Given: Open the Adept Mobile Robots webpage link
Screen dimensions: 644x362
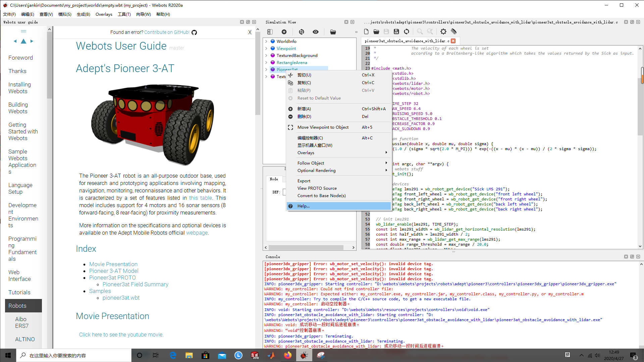Looking at the screenshot, I should 197,233.
